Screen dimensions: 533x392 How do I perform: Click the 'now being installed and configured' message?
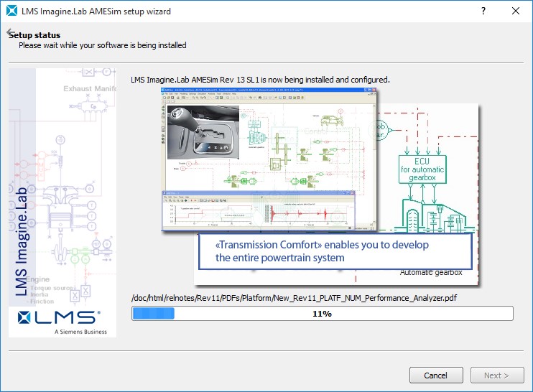click(x=260, y=79)
